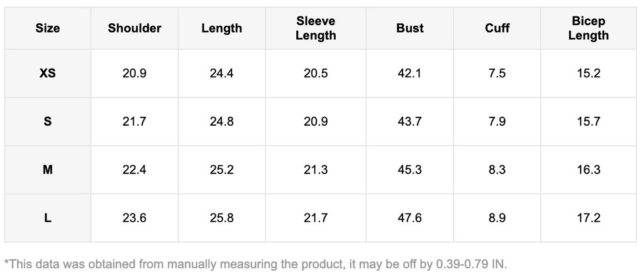Click the XS cuff value 7.5
Viewport: 644px width, 279px height.
click(497, 74)
